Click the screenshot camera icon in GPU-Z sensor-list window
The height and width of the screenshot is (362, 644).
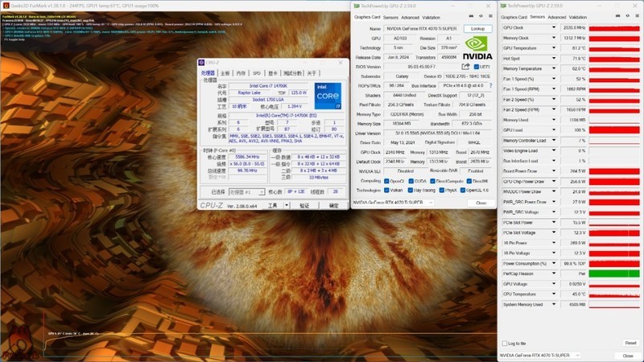pos(617,16)
